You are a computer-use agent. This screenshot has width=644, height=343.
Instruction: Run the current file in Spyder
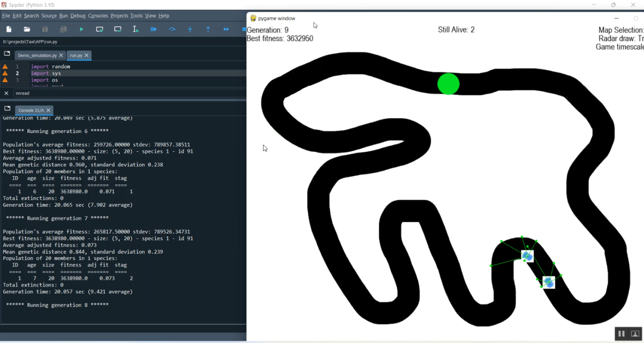(82, 29)
